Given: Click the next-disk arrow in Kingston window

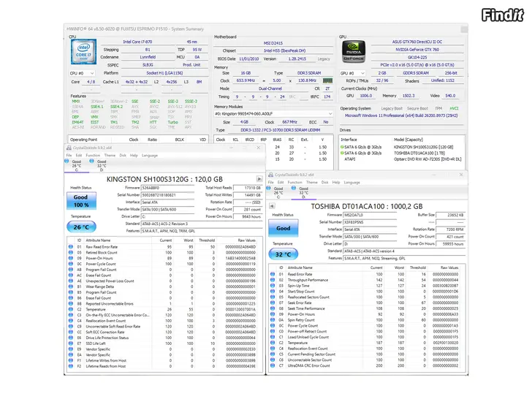Looking at the screenshot, I should (259, 179).
